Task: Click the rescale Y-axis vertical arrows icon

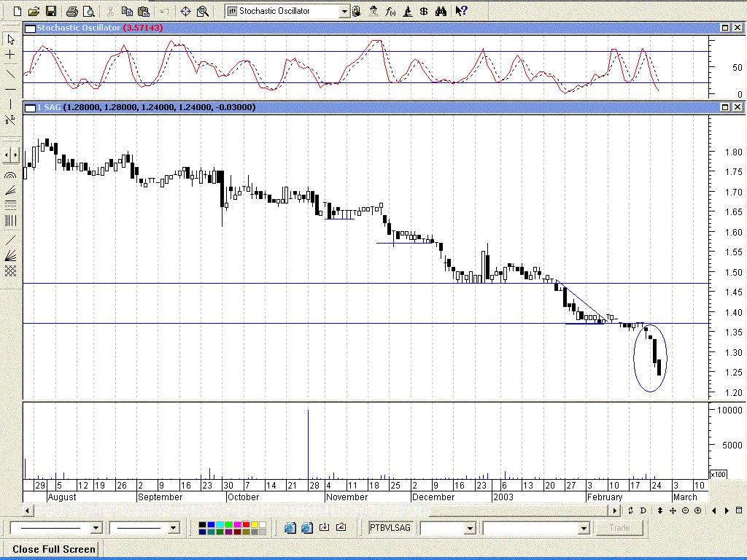Action: 659,510
